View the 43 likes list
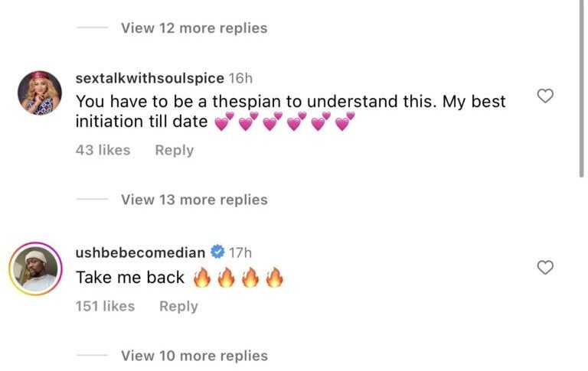Viewport: 588px width, 371px height. pos(103,151)
